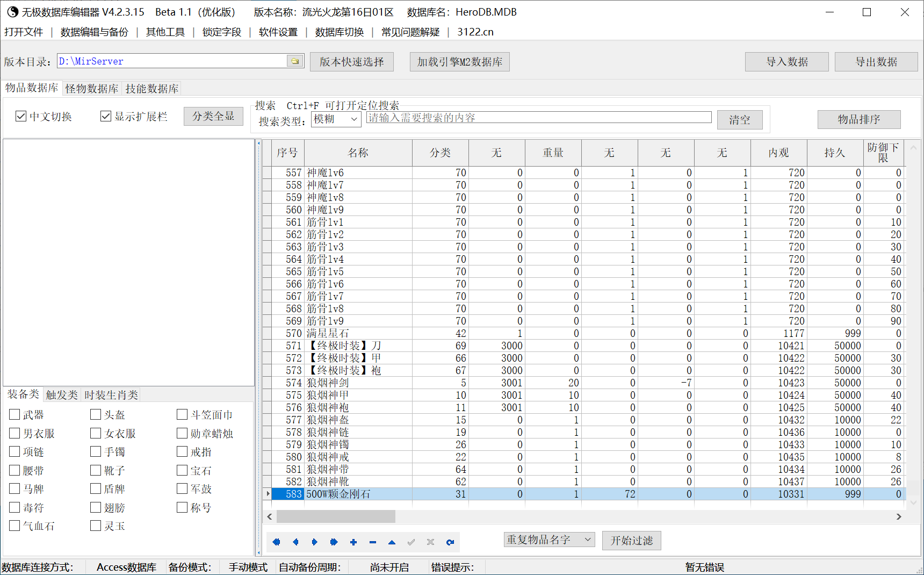This screenshot has height=575, width=924.
Task: Enable the 武器 equipment filter checkbox
Action: click(x=15, y=414)
